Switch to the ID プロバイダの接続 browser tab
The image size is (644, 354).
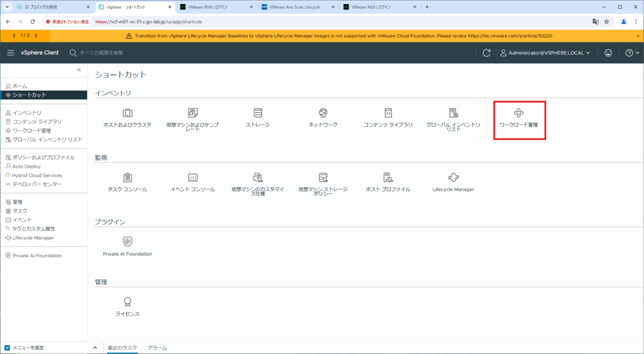[52, 7]
